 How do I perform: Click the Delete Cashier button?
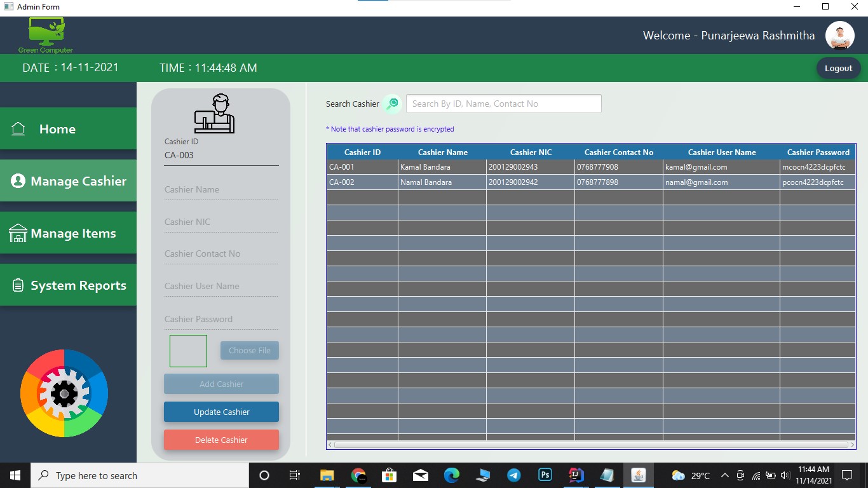tap(221, 439)
